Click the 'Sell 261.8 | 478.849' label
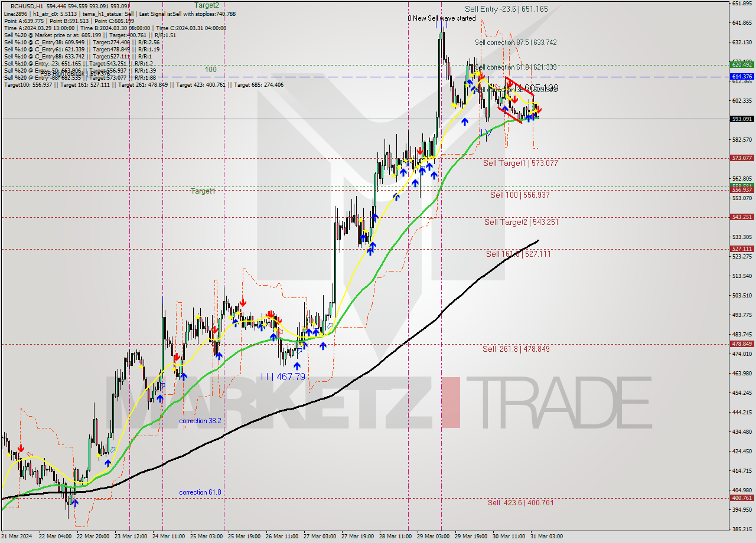Screen dimensions: 756x543 516,349
